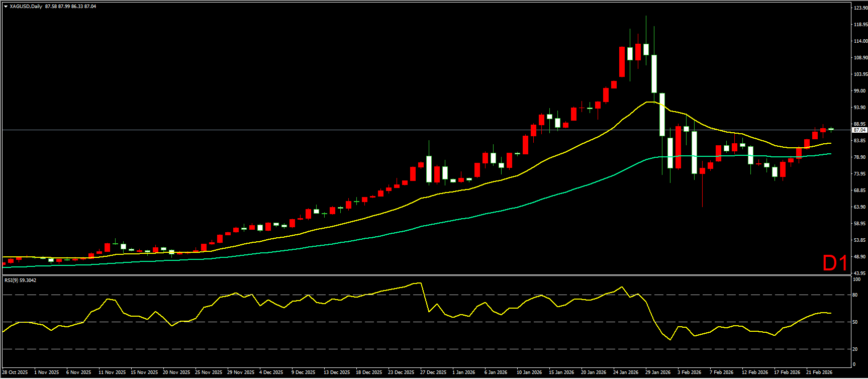Click the red D1 timeframe label

point(835,263)
